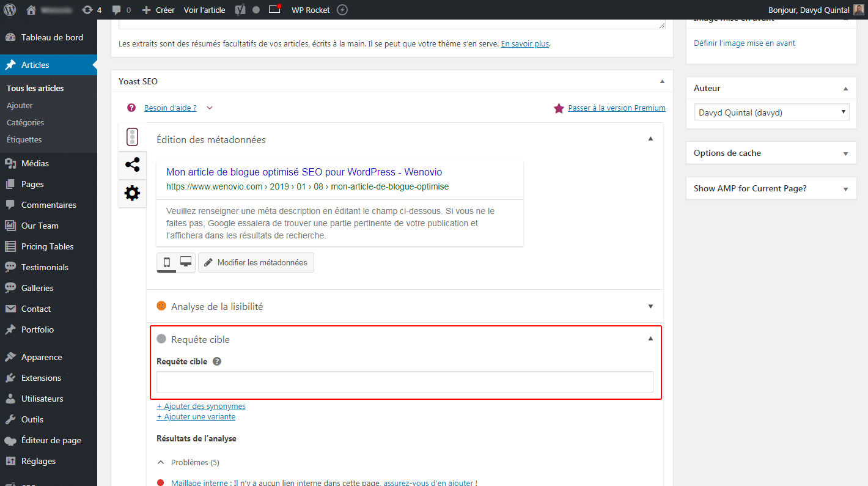The height and width of the screenshot is (486, 868).
Task: Click the help icon next to Requête cible label
Action: pos(216,361)
